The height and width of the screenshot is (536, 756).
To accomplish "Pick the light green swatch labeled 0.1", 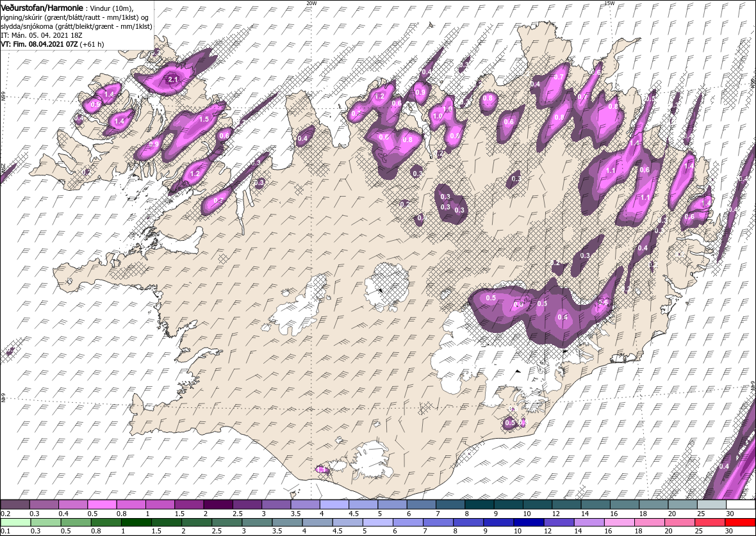I will [x=15, y=523].
